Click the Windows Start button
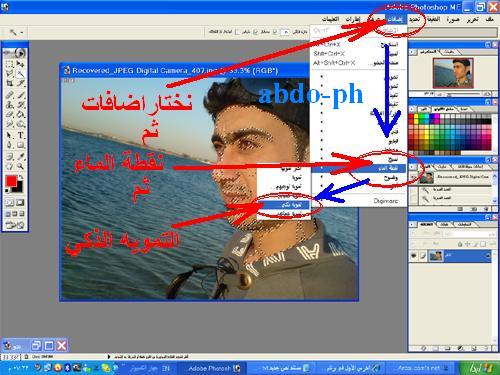 coord(479,368)
